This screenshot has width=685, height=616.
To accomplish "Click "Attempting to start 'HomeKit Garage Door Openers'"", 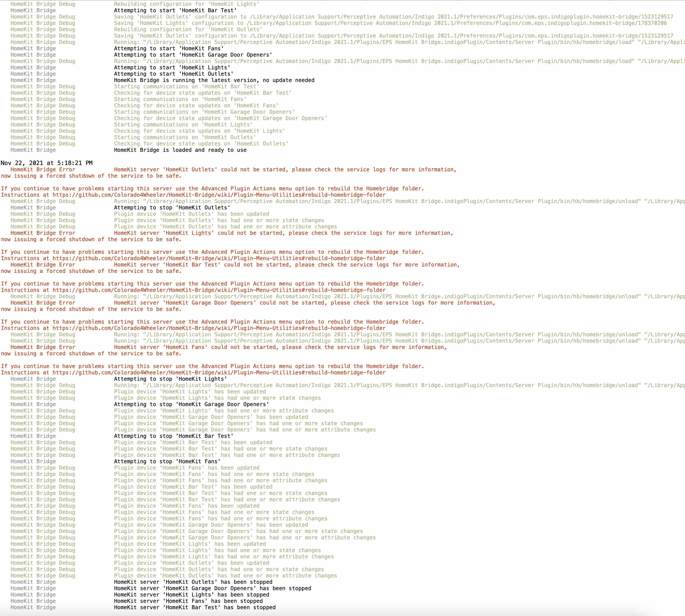I will [193, 55].
